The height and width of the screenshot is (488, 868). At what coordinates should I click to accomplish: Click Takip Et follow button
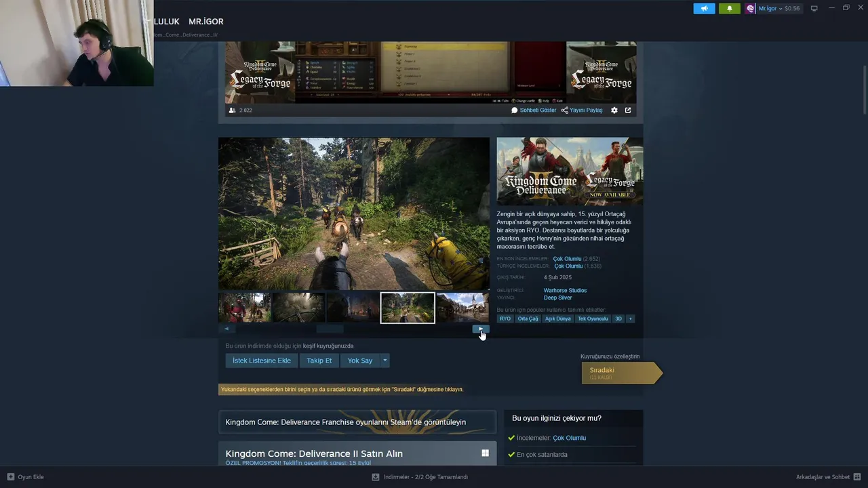(x=319, y=361)
